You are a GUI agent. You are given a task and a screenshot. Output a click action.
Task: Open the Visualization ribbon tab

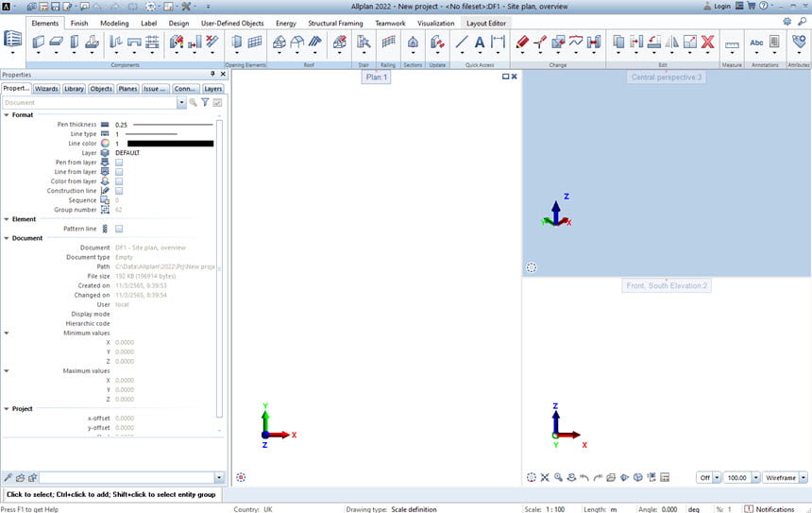pyautogui.click(x=436, y=24)
